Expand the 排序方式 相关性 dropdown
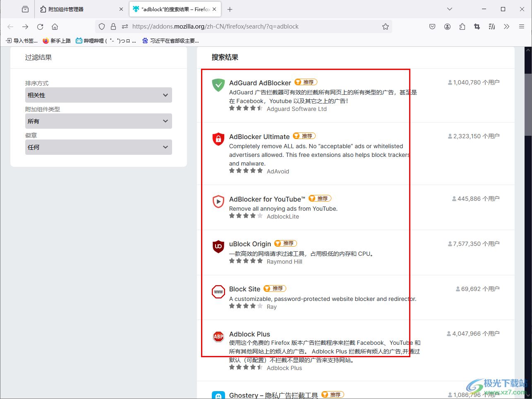Viewport: 532px width, 399px height. tap(98, 95)
